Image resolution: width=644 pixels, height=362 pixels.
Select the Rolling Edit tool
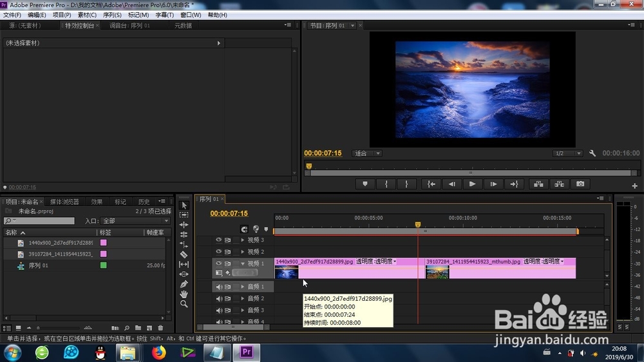[184, 234]
